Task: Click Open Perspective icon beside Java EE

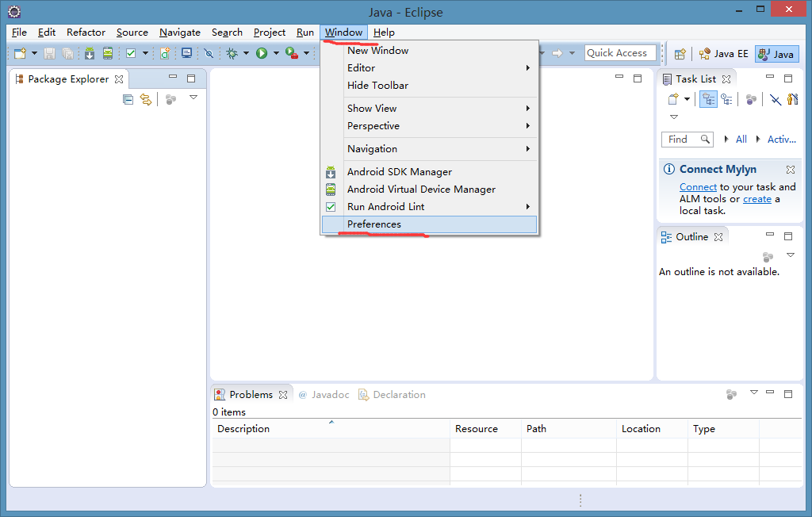Action: tap(680, 54)
